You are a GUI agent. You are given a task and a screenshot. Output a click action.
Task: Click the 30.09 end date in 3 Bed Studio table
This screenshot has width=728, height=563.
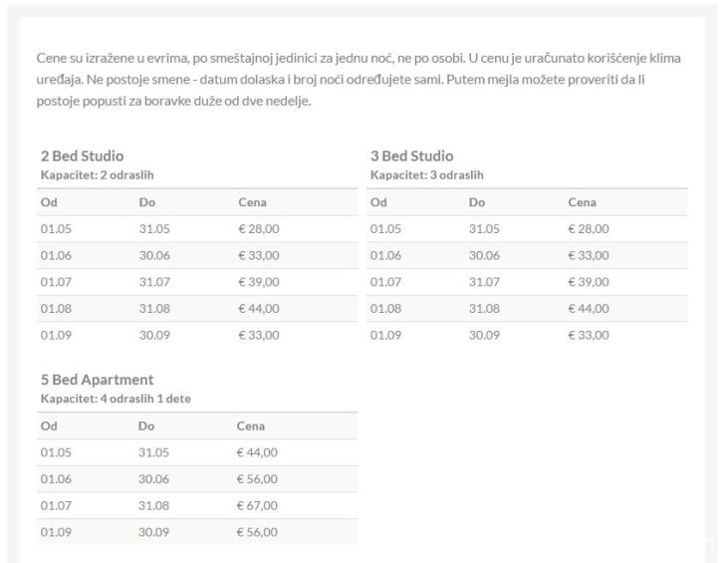coord(484,335)
